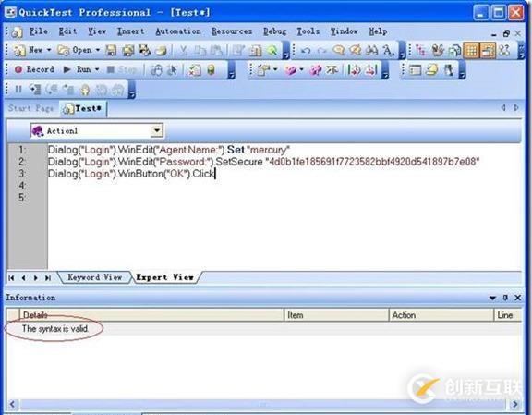Click the Run play arrow
This screenshot has width=532, height=415.
pos(66,69)
